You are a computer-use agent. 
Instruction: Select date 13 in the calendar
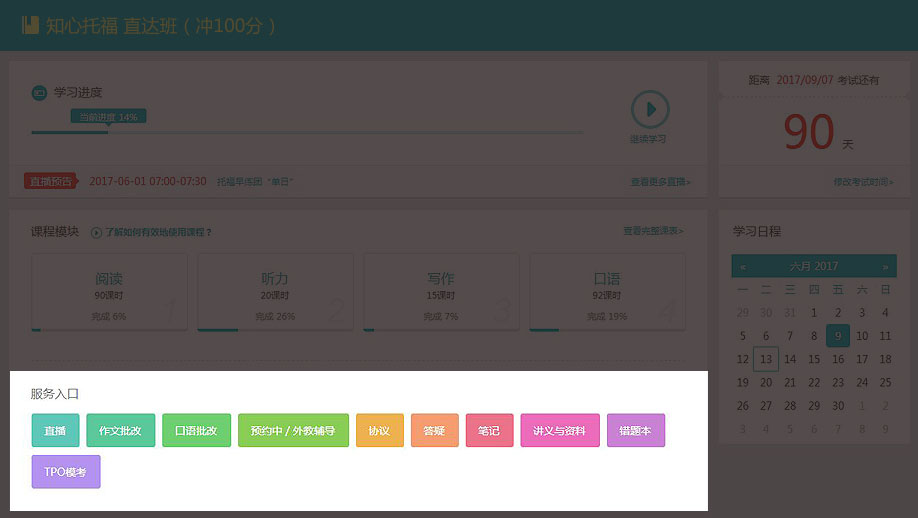pos(766,359)
